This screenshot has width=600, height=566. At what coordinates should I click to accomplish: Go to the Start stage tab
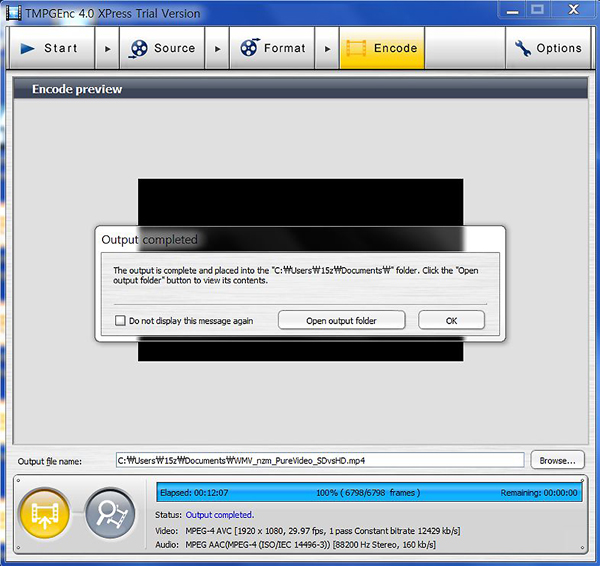52,48
